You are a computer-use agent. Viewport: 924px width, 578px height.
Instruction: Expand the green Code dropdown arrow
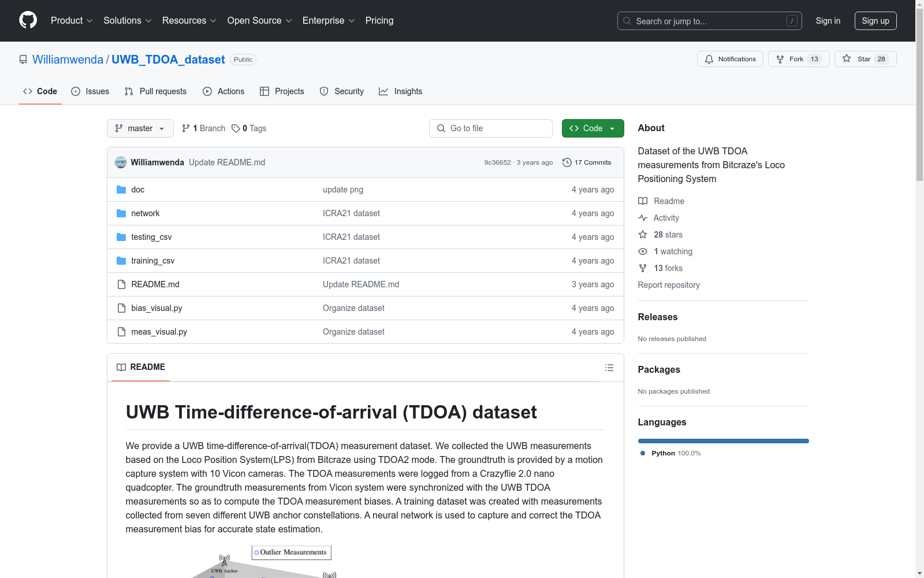[613, 128]
